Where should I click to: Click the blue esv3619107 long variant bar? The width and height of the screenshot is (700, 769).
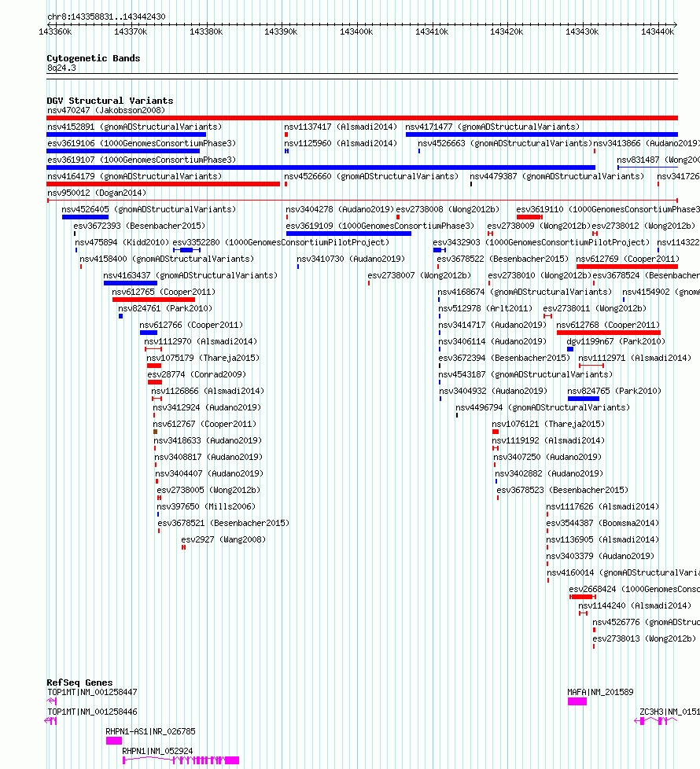321,167
